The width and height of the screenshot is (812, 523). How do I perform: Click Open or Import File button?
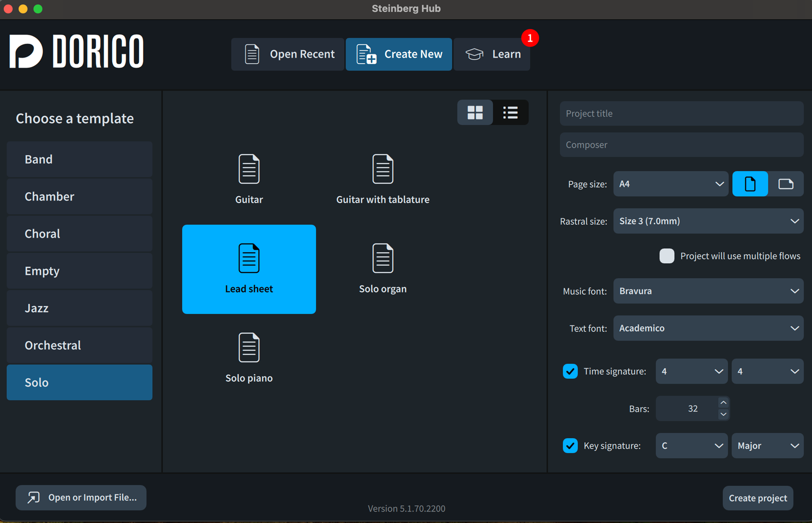click(81, 498)
